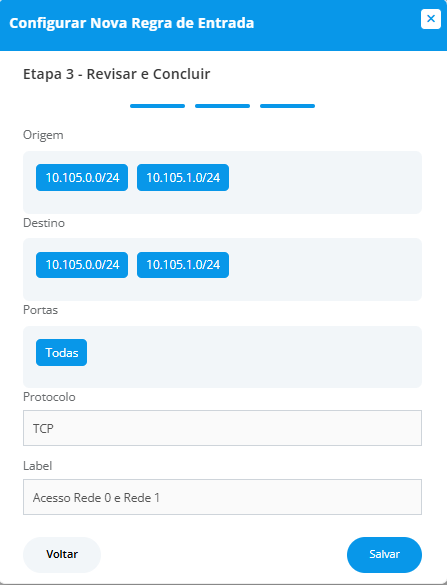Image resolution: width=447 pixels, height=585 pixels.
Task: Select the 10.105.1.0/24 tag under Destino
Action: pos(183,265)
